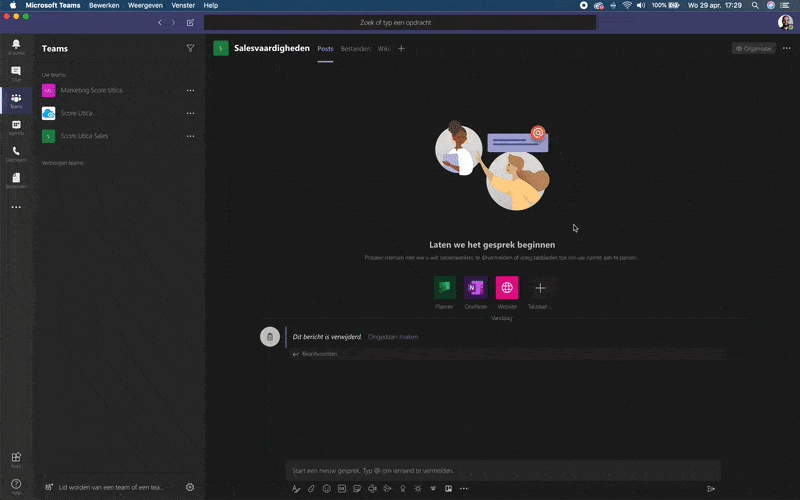Open channel more options next to Organisatie
Screen dimensions: 800x500
tap(787, 48)
